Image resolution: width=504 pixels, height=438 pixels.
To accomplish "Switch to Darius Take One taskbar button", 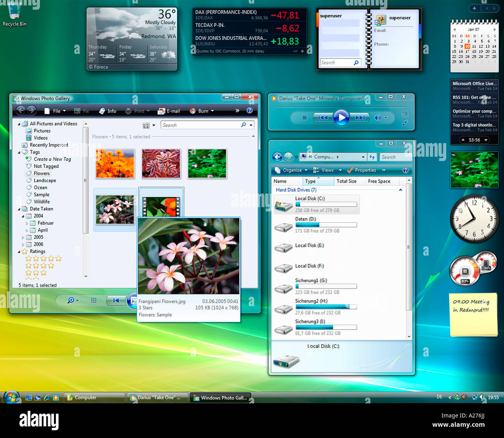I will coord(158,398).
